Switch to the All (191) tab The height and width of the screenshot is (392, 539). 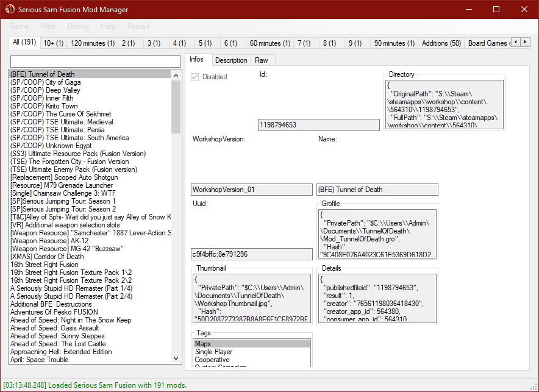24,42
